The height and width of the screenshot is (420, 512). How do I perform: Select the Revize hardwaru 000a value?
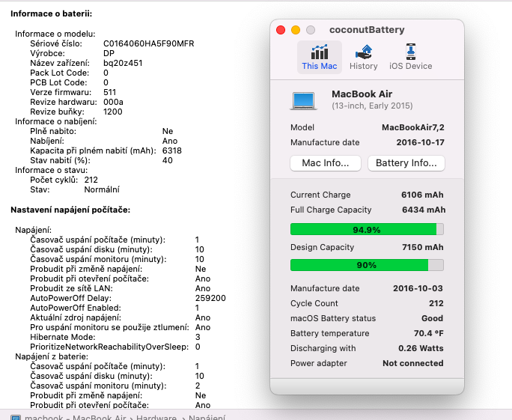coord(113,102)
